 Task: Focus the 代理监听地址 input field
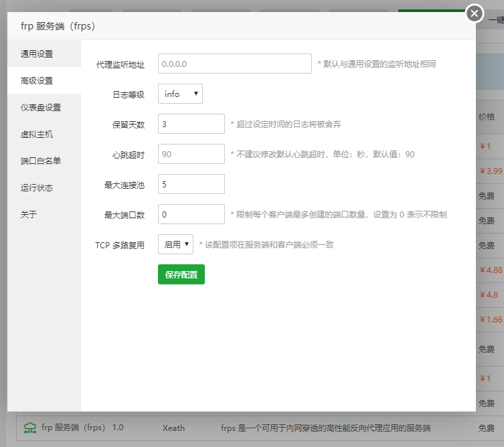pos(235,64)
